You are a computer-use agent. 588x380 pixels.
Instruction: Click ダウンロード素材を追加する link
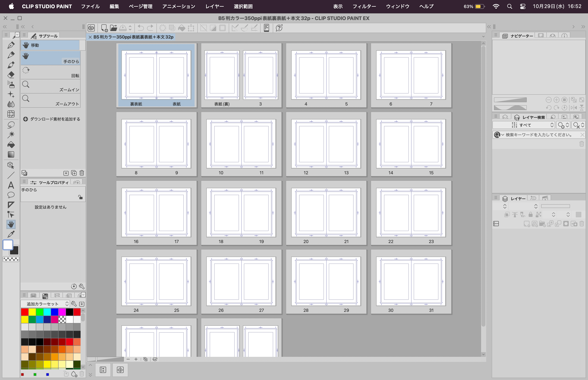pyautogui.click(x=52, y=119)
